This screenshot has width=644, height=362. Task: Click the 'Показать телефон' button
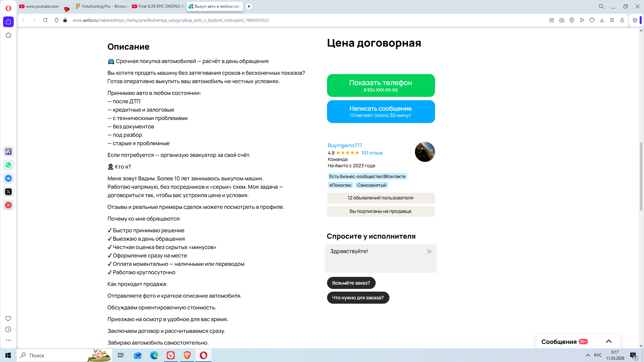(381, 85)
